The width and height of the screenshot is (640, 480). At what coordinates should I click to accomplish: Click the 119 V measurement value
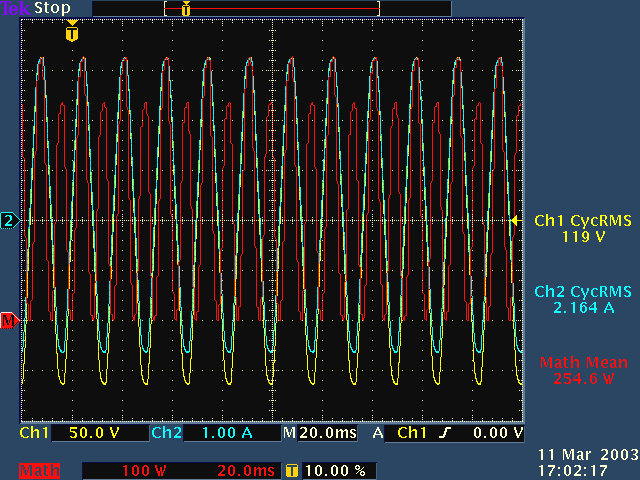pyautogui.click(x=583, y=237)
